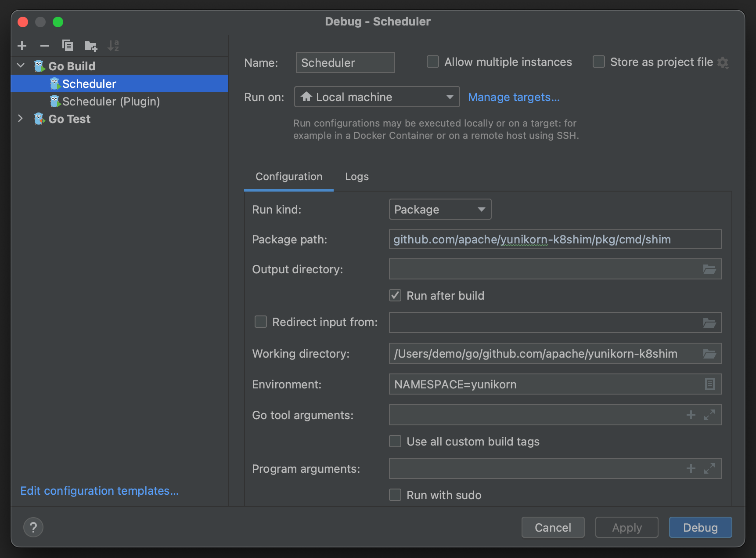This screenshot has width=756, height=558.
Task: Click the Create New Folder icon
Action: pos(91,46)
